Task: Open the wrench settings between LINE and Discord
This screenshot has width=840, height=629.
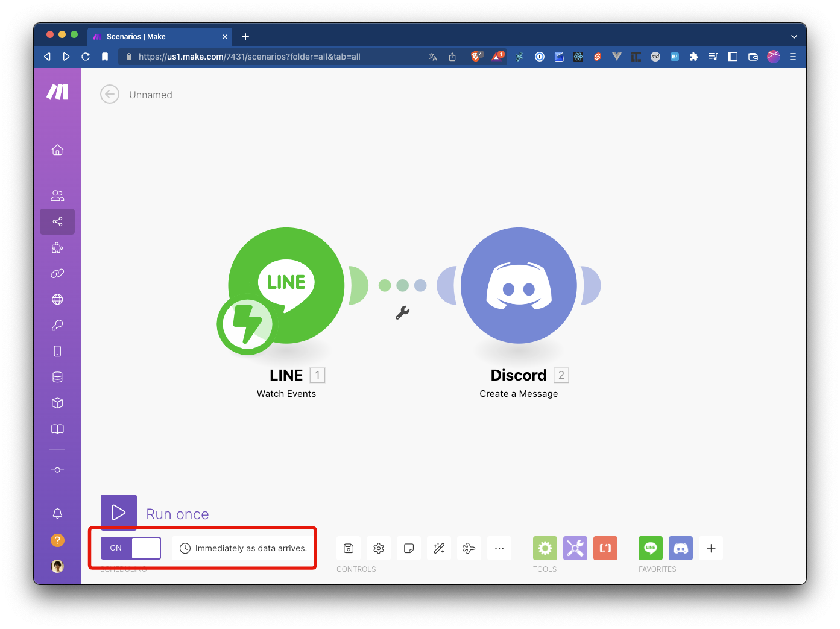Action: tap(403, 312)
